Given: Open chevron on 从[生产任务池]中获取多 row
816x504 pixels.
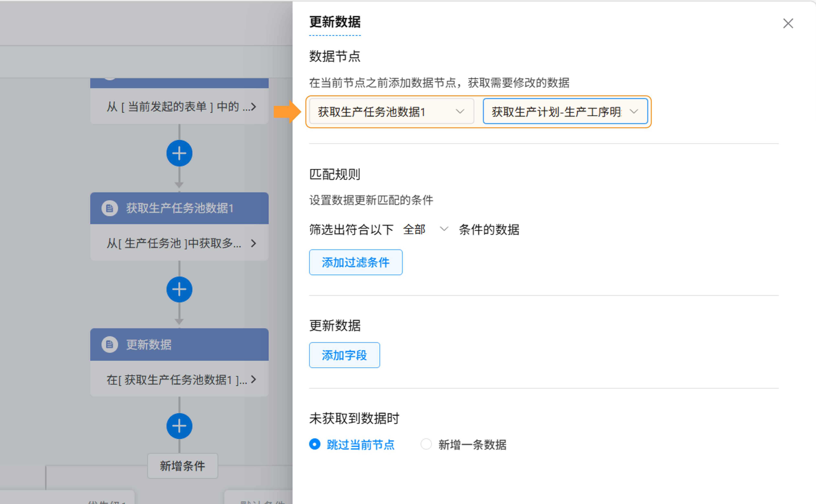Looking at the screenshot, I should point(254,243).
